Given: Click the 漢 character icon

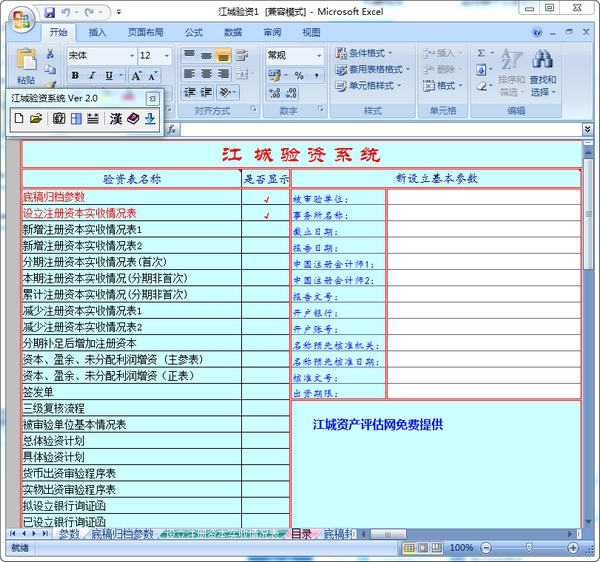Looking at the screenshot, I should click(x=116, y=119).
